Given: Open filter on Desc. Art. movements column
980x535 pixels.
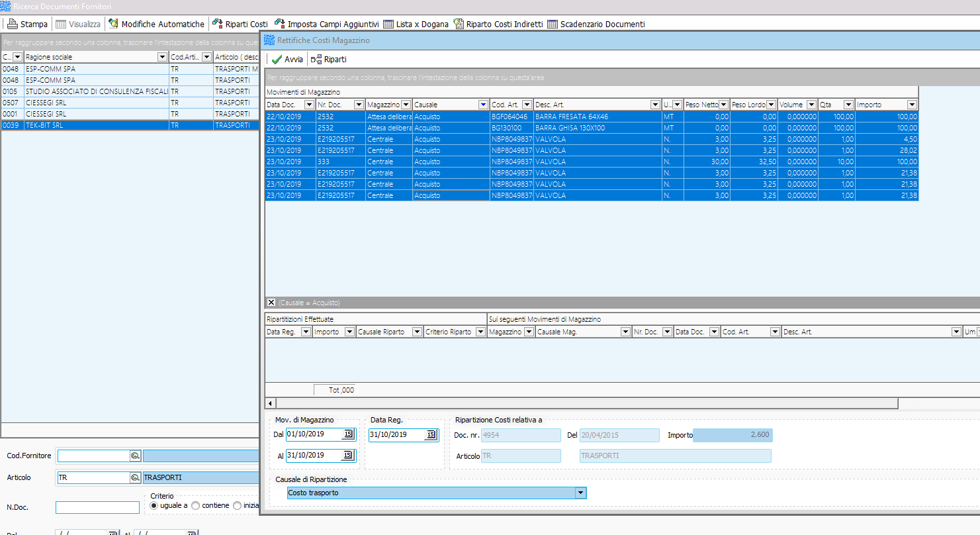Looking at the screenshot, I should pos(655,105).
